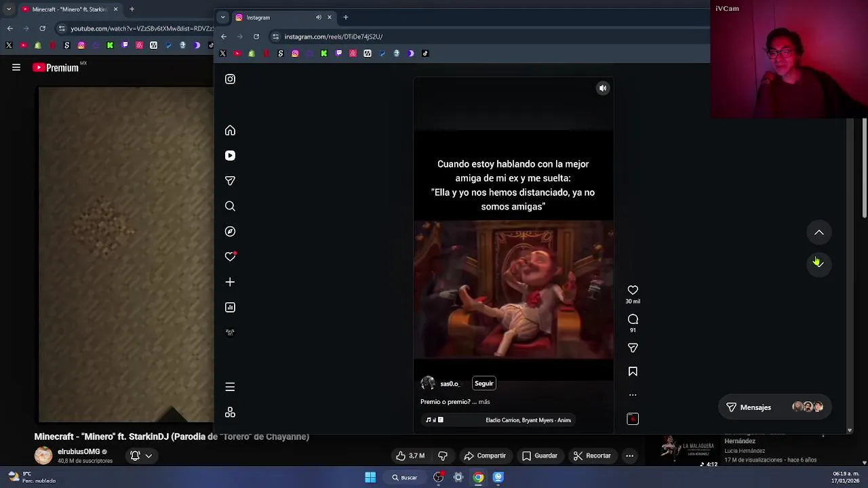Toggle reel sound with speaker button
This screenshot has width=868, height=488.
(x=603, y=88)
